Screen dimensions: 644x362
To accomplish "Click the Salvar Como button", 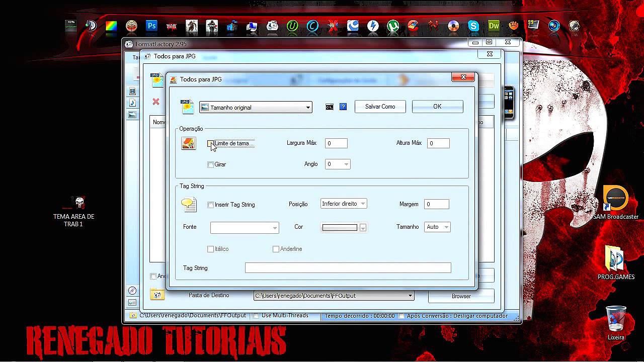I will point(380,107).
